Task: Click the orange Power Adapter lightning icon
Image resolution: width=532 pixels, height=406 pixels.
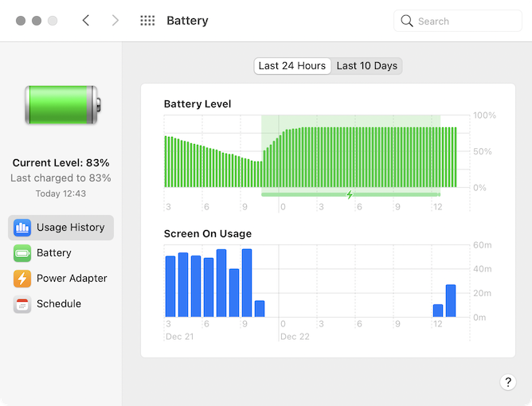Action: [22, 279]
